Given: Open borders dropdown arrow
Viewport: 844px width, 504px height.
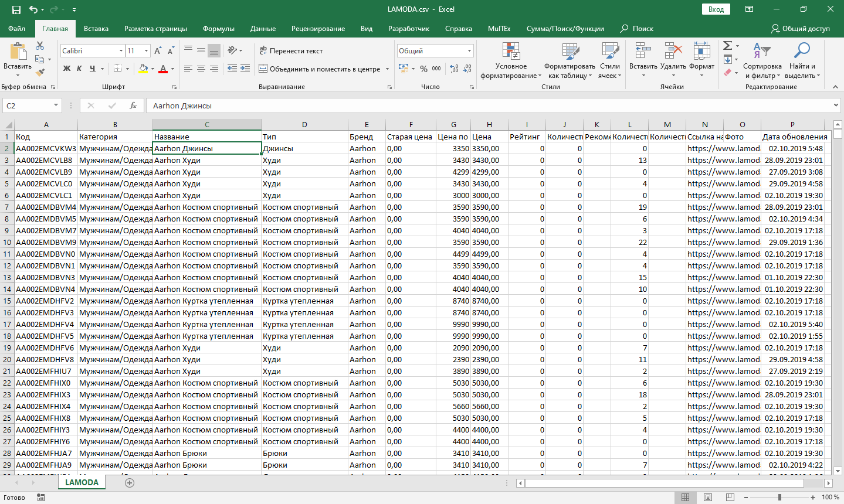Looking at the screenshot, I should [127, 69].
